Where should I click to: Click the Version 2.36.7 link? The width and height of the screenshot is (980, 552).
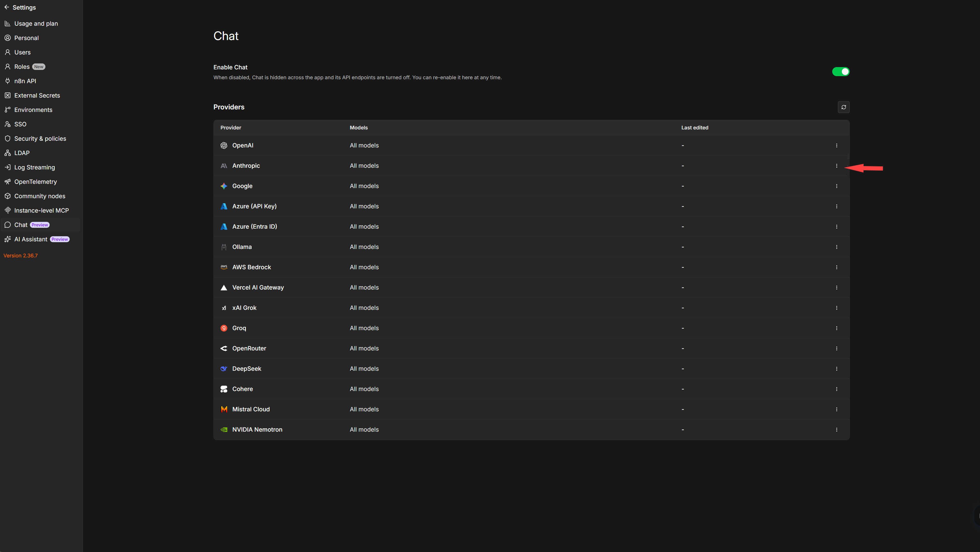point(21,256)
